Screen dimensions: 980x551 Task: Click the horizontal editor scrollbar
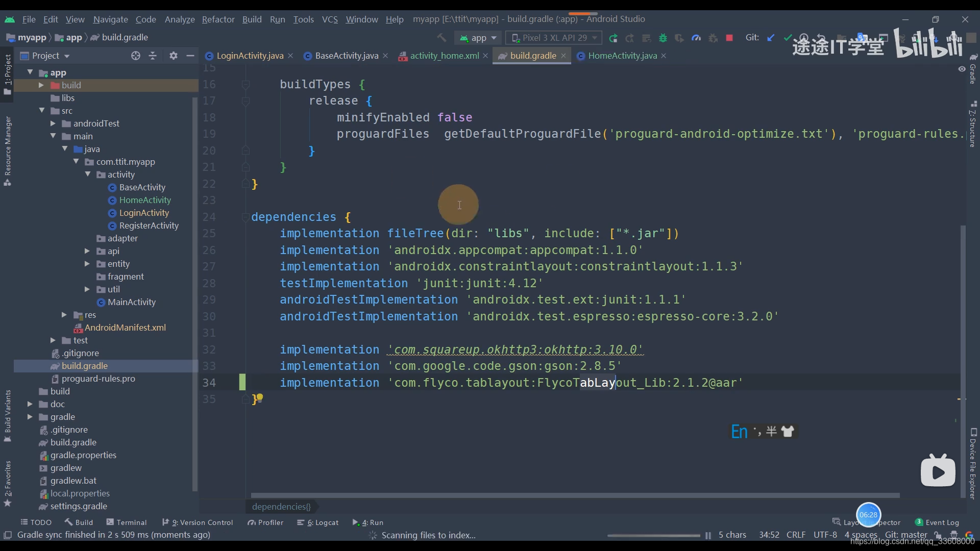point(575,495)
